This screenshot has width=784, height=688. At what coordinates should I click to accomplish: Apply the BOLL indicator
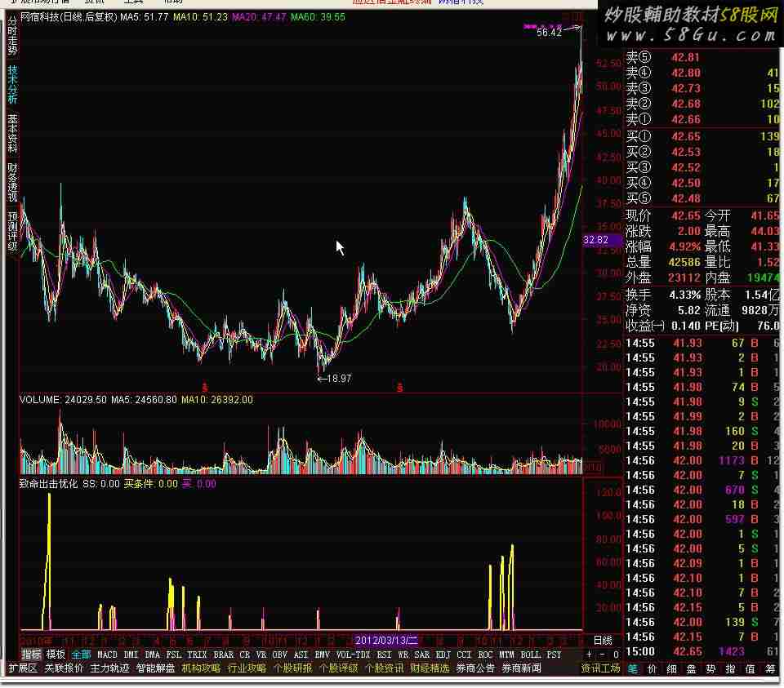[x=531, y=654]
